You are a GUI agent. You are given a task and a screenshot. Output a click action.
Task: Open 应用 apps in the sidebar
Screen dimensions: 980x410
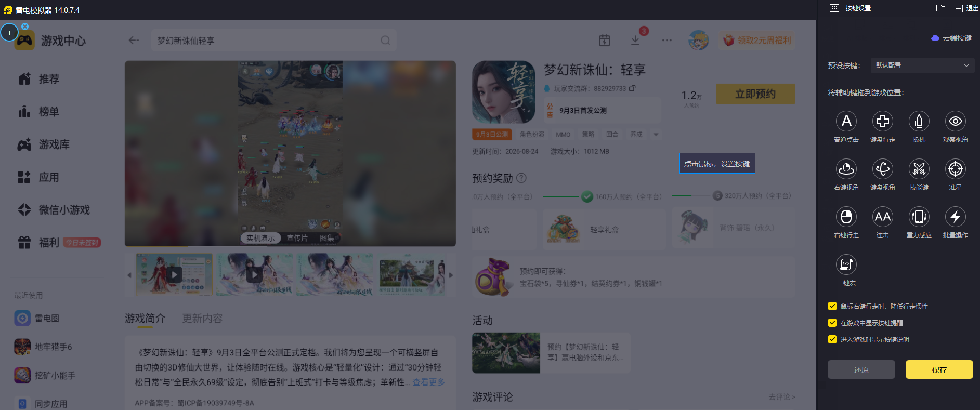(39, 177)
